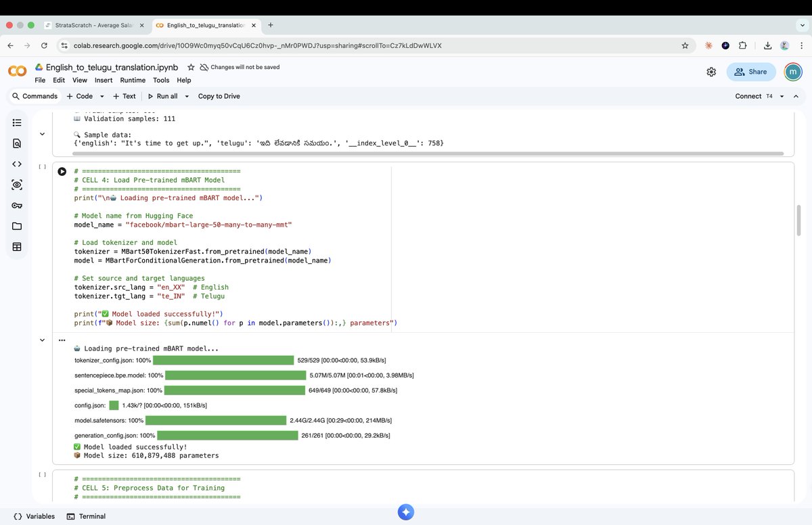Bookmark this page with star icon
812x525 pixels.
click(685, 45)
